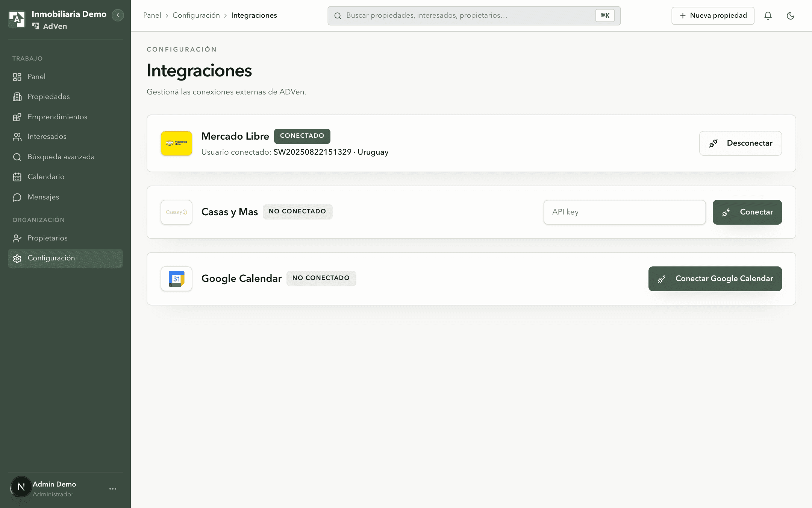The height and width of the screenshot is (508, 812).
Task: Open the Panel sidebar item
Action: (x=65, y=77)
